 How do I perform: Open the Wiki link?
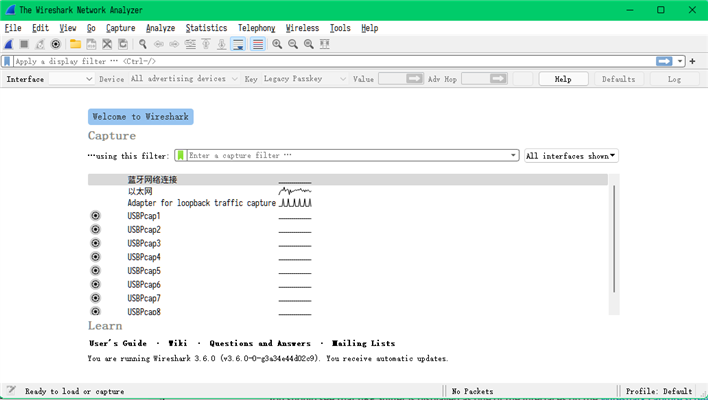point(178,343)
